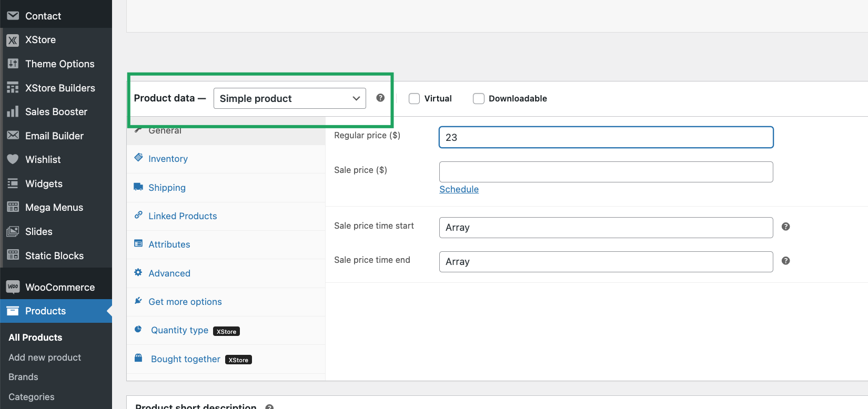868x409 pixels.
Task: Open the Inventory tab
Action: pos(226,159)
